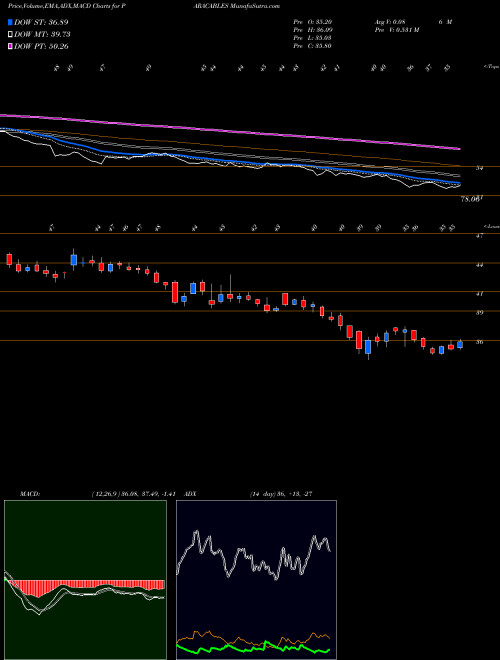Open the ADX indicator chart panel
This screenshot has width=500, height=660.
[256, 580]
